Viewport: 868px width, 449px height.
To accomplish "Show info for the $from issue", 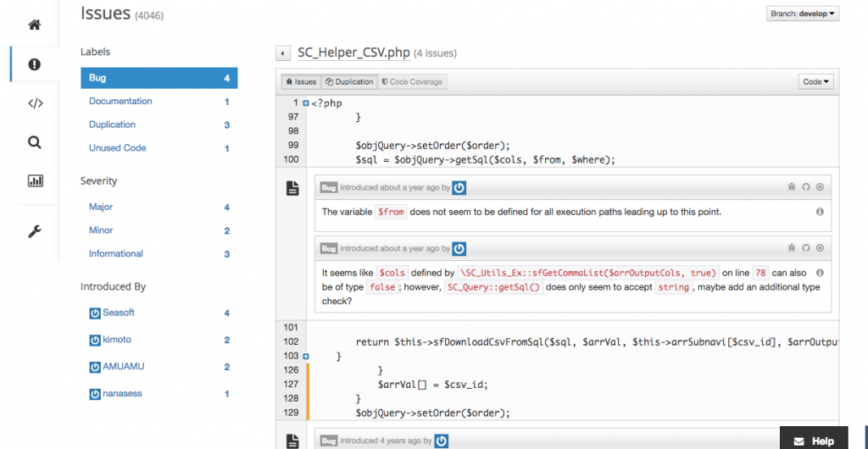I will pyautogui.click(x=821, y=212).
